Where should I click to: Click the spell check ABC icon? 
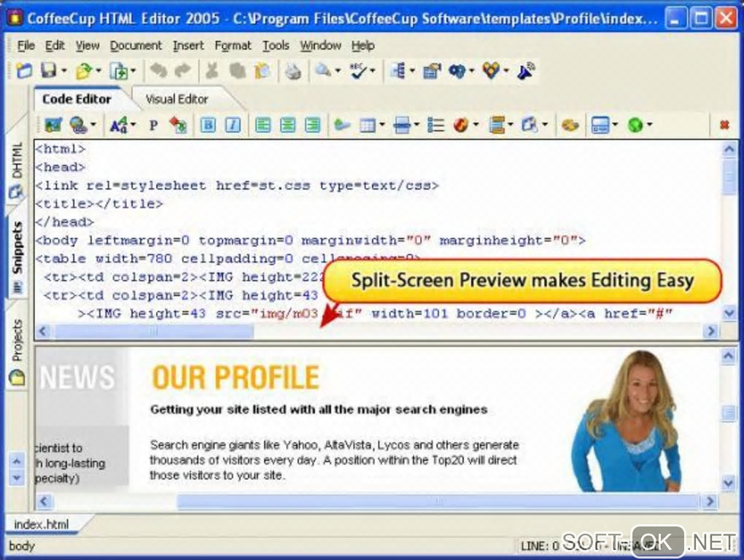click(357, 71)
